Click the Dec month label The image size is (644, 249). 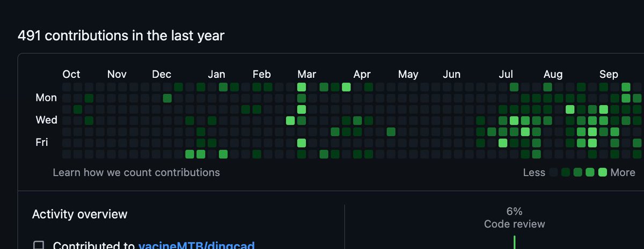tap(162, 74)
